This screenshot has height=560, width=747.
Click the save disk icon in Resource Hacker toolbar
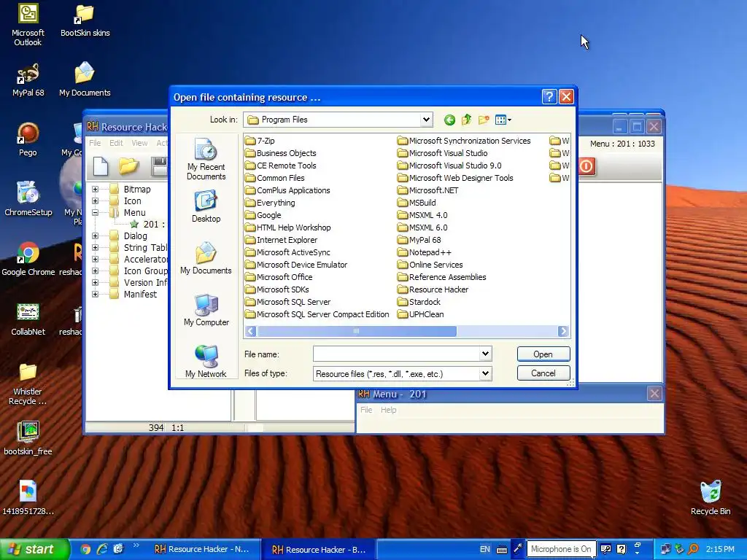pos(159,166)
